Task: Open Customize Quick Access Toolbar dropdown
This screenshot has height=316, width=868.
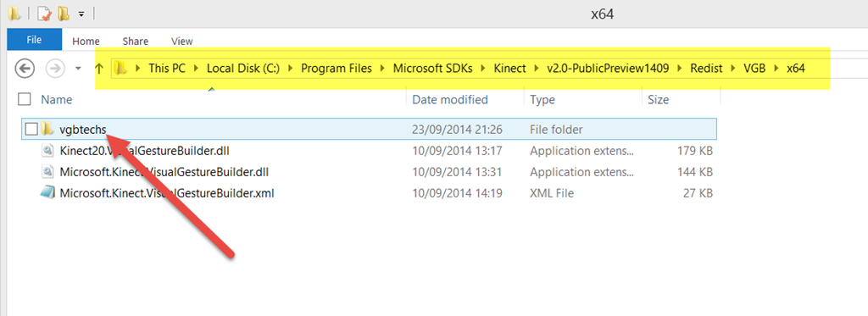Action: point(81,14)
